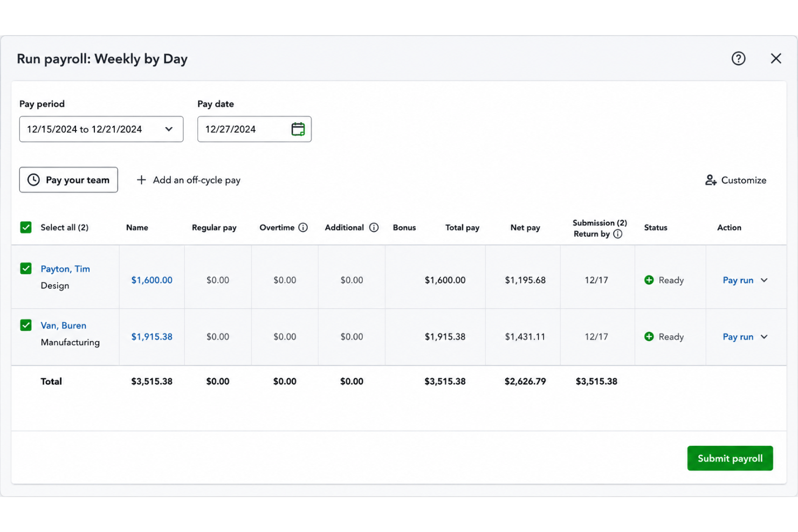Click the Ready status text for Van, Buren
Image resolution: width=798 pixels, height=532 pixels.
[671, 337]
